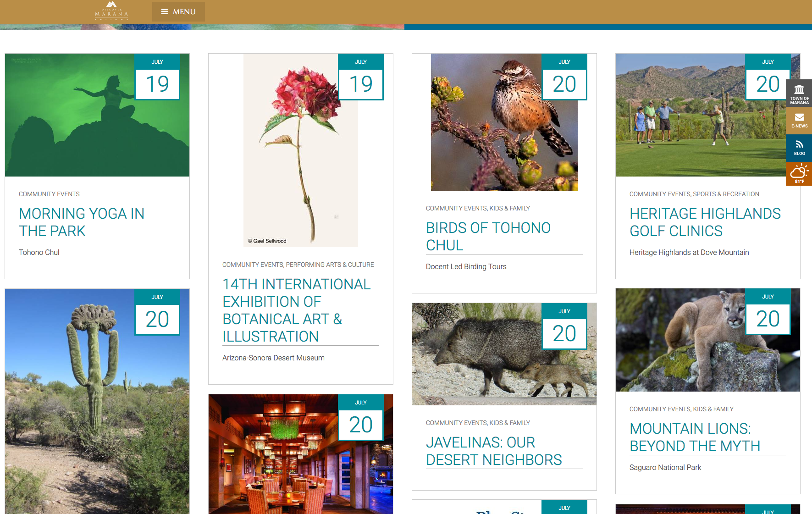812x514 pixels.
Task: Open Javelinas: Our Desert Neighbors title
Action: pyautogui.click(x=494, y=451)
